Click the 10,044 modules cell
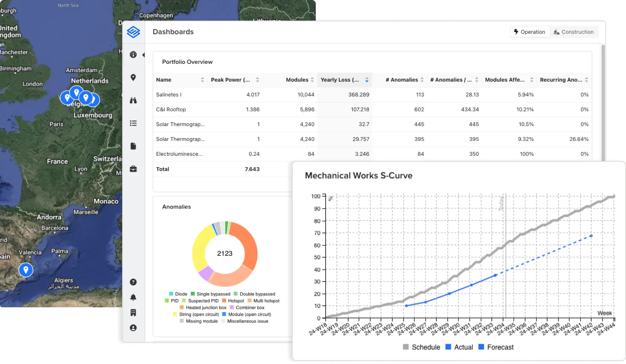 tap(306, 95)
